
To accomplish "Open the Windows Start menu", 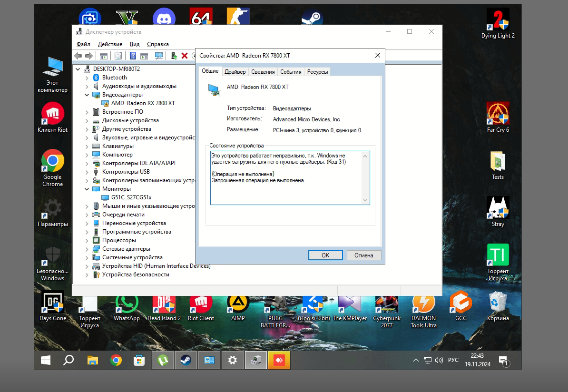I will pos(46,360).
